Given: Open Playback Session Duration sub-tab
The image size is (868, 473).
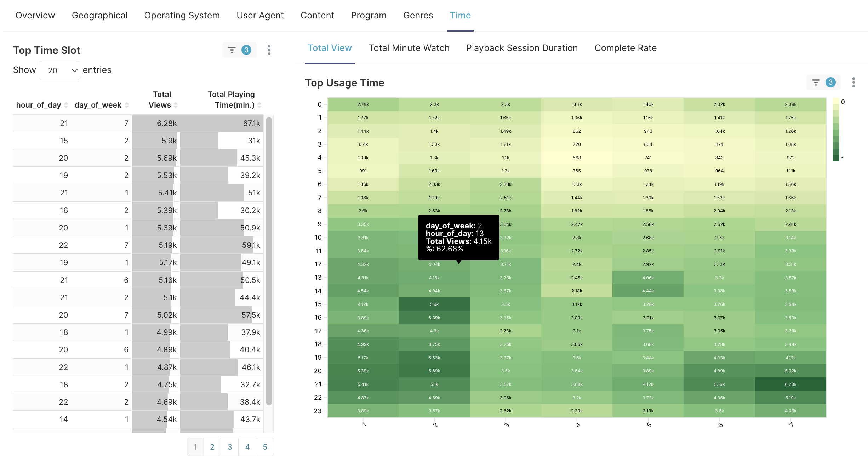Looking at the screenshot, I should click(522, 48).
